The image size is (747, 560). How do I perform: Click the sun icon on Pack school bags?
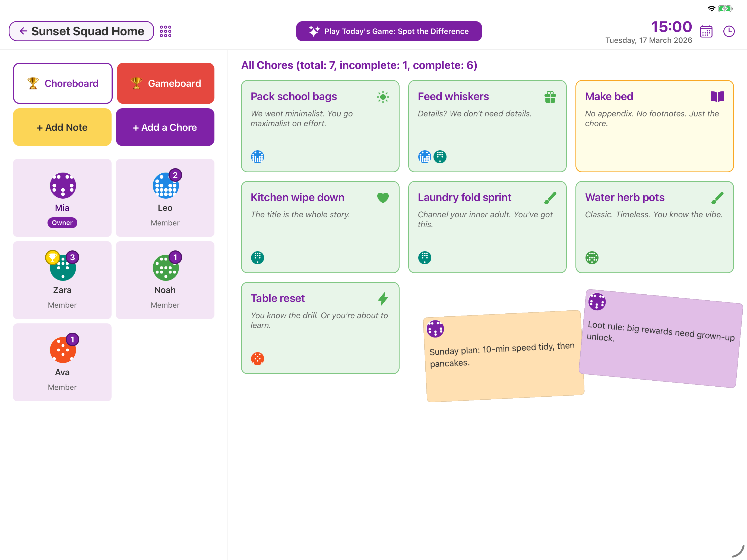[x=383, y=97]
